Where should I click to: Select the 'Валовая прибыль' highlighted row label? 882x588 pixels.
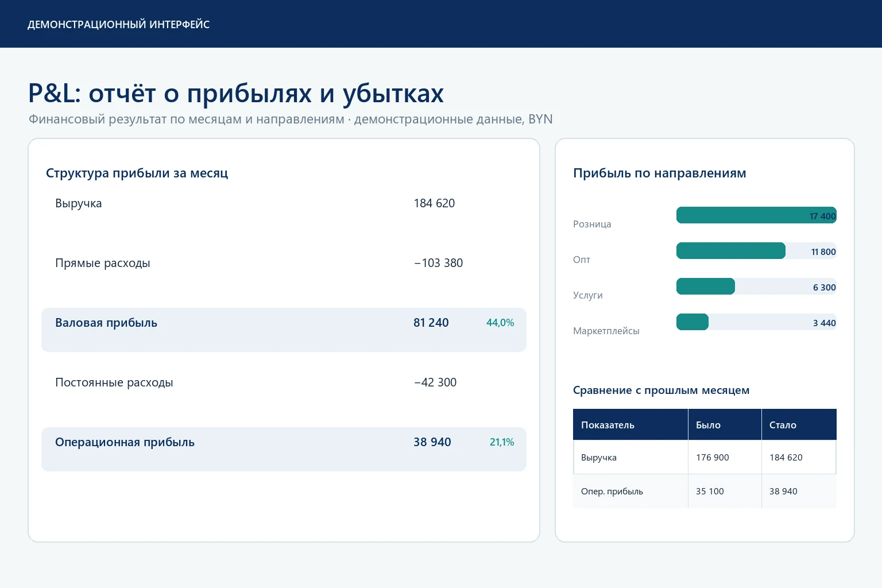click(x=106, y=323)
